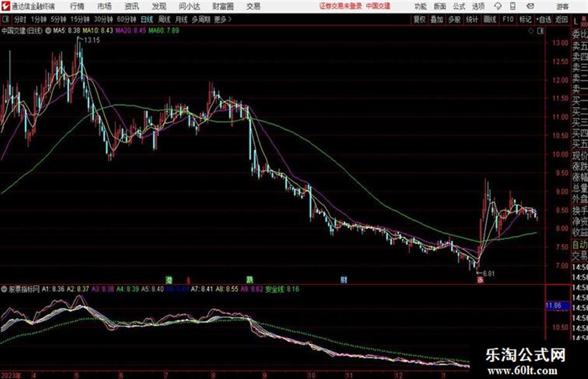Click the green 涨 event marker
The image size is (588, 379).
[x=169, y=280]
